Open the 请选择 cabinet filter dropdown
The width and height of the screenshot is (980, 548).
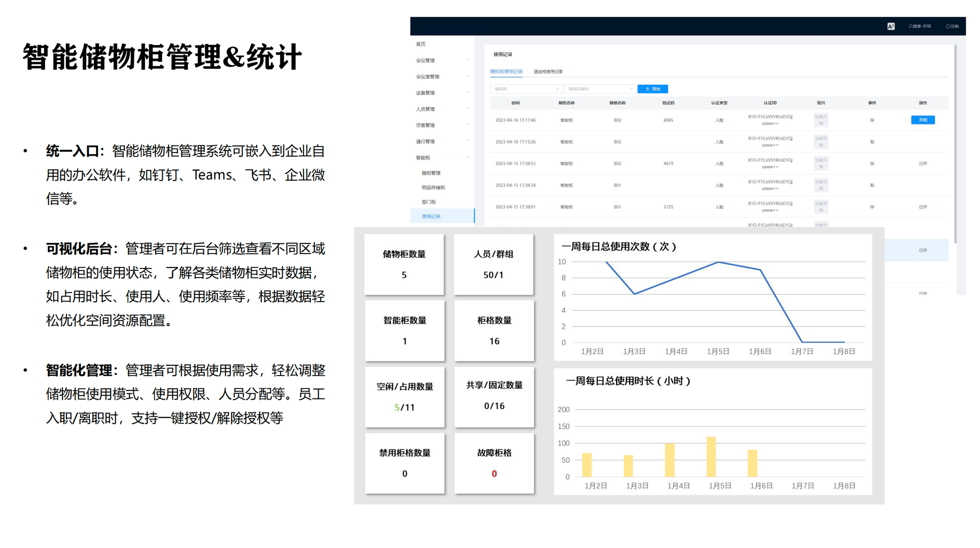coord(526,89)
